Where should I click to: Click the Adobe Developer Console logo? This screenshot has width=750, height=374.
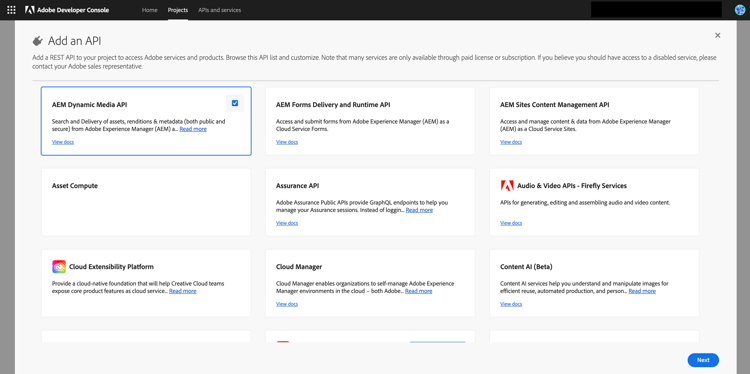66,10
